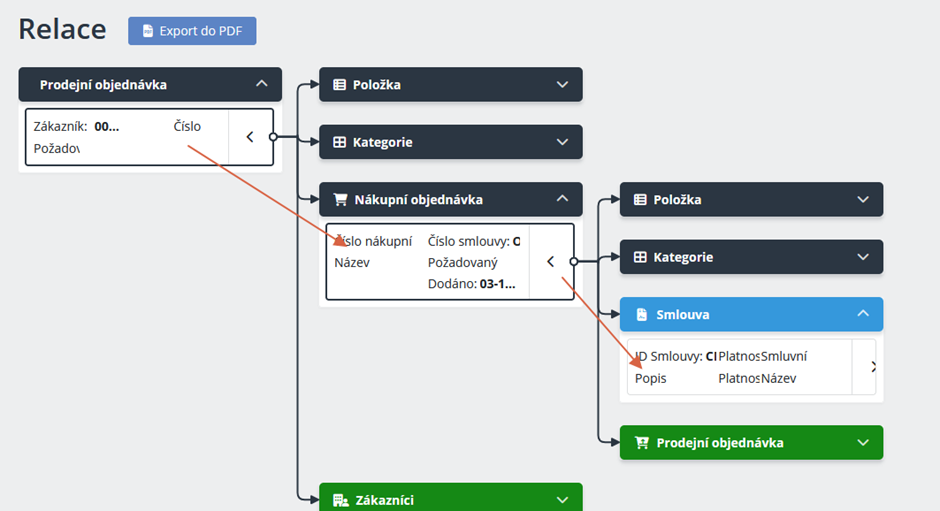Collapse the Nákupní objednávka panel
The height and width of the screenshot is (511, 940).
click(562, 199)
